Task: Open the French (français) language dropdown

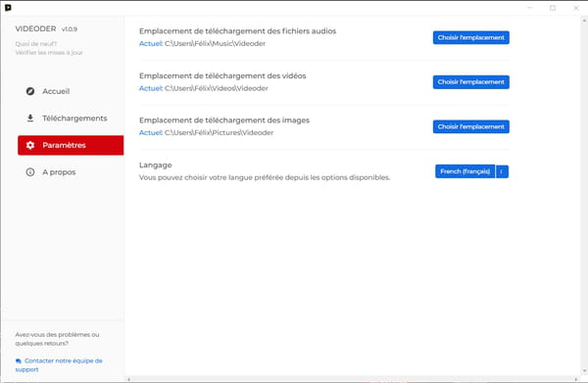Action: coord(465,171)
